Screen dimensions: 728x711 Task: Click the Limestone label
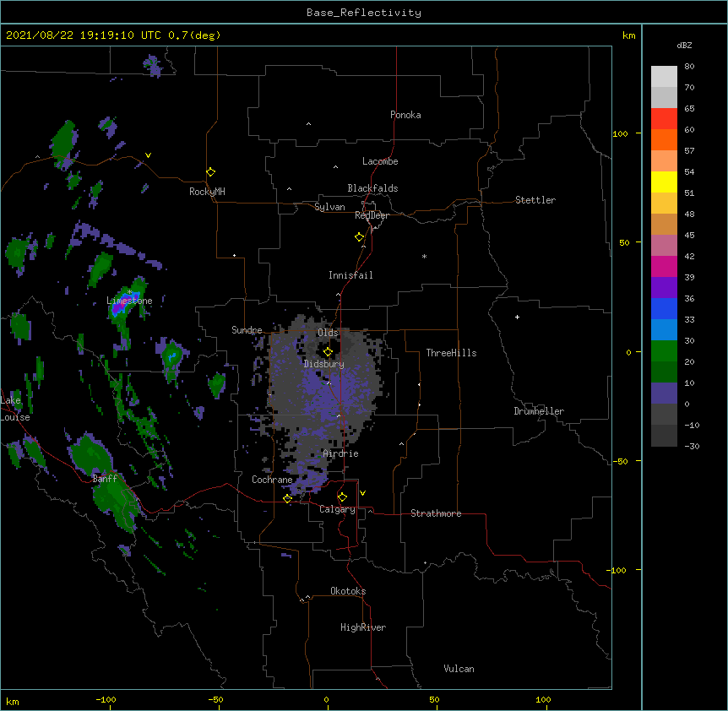pos(129,301)
